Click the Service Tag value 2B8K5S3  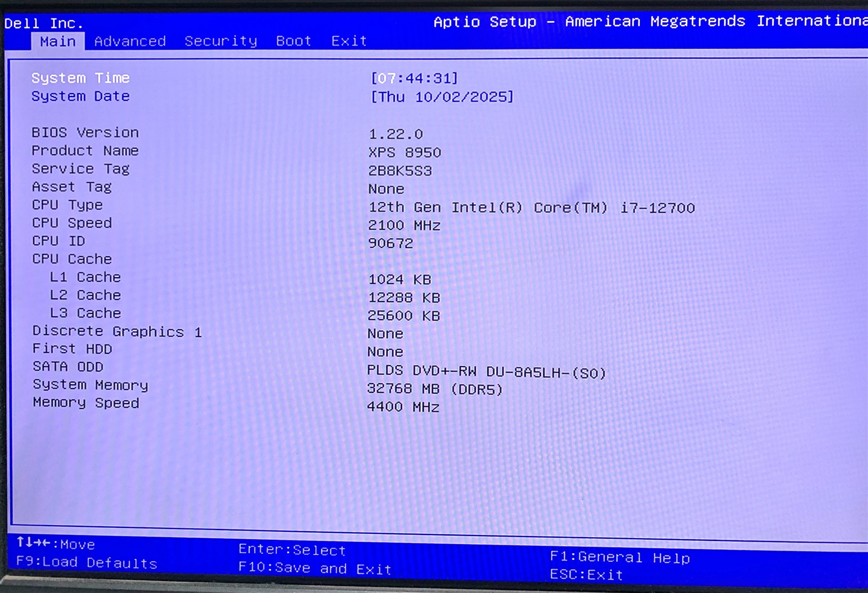400,171
